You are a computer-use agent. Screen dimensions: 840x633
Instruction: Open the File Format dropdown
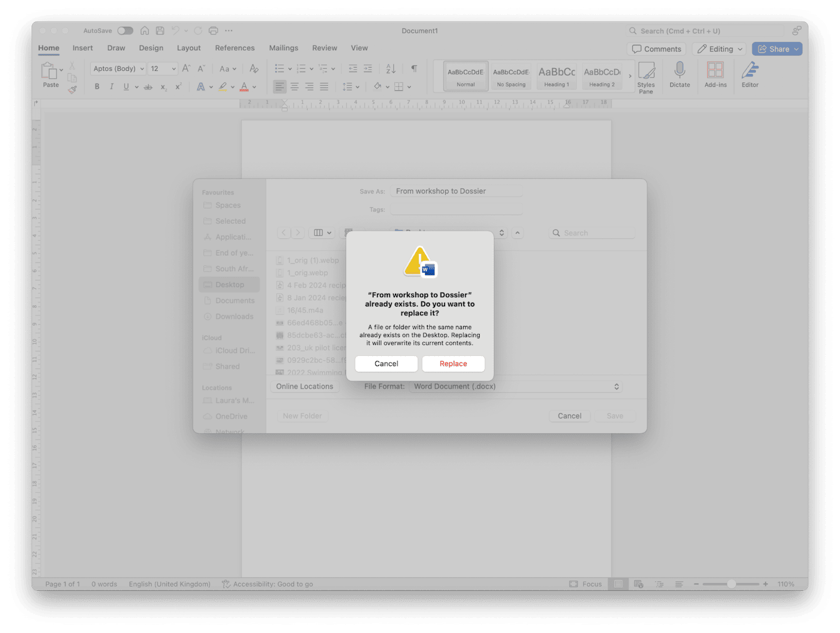click(x=517, y=386)
